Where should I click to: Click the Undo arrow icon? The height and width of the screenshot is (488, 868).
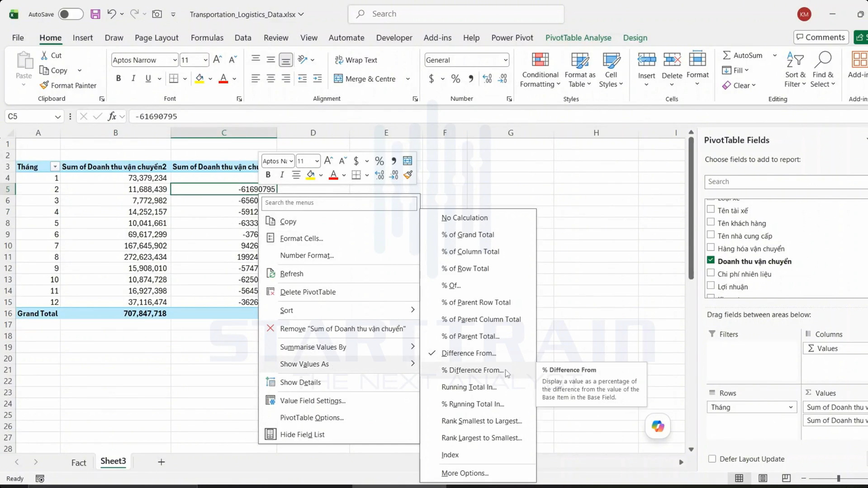(x=111, y=14)
